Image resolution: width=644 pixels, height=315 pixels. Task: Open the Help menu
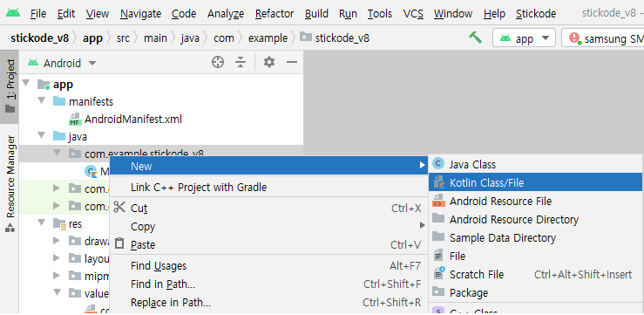click(494, 14)
